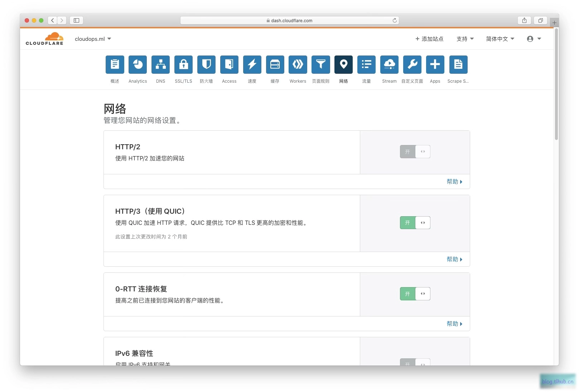Click the Stream tab label
The height and width of the screenshot is (392, 579).
pos(389,81)
